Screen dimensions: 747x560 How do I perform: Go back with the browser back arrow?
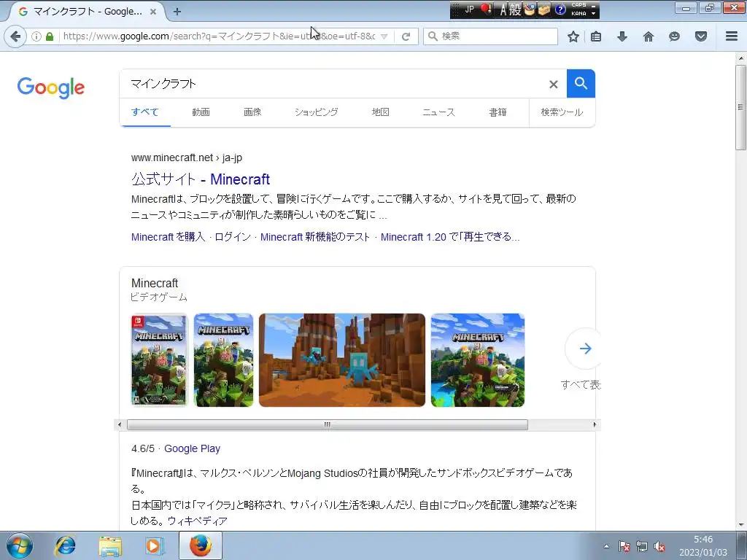coord(16,36)
